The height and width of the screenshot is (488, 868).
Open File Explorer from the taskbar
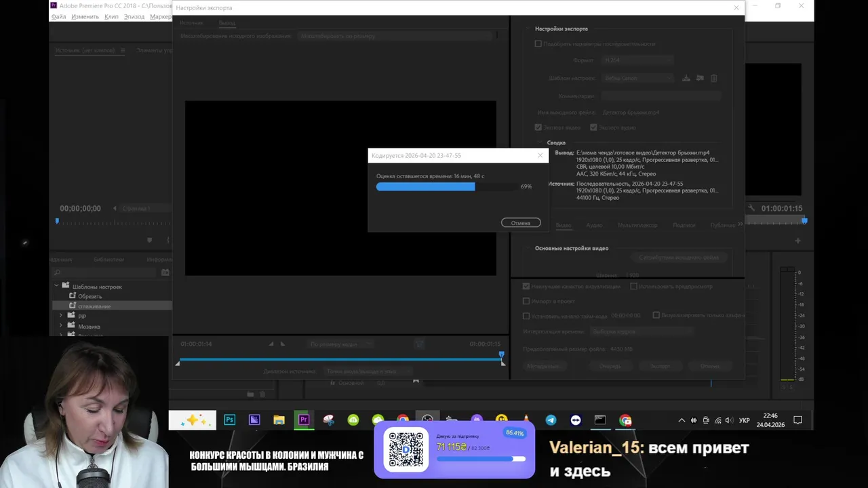(x=279, y=420)
